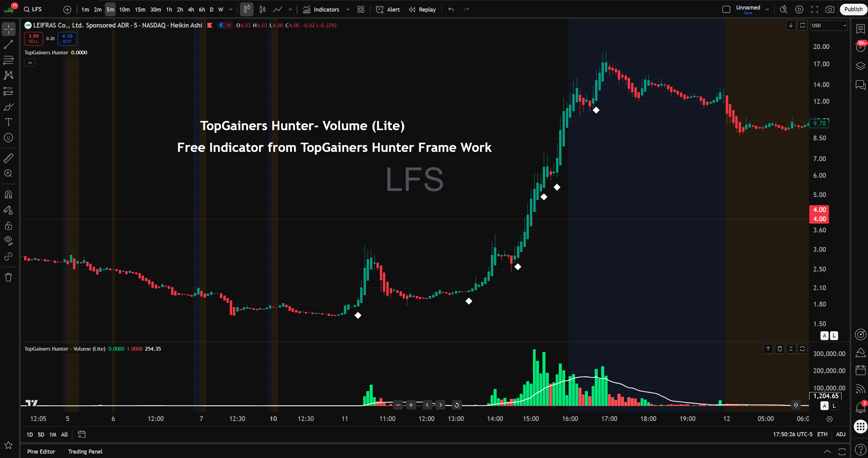This screenshot has height=458, width=868.
Task: Select the text annotation tool
Action: click(x=8, y=122)
